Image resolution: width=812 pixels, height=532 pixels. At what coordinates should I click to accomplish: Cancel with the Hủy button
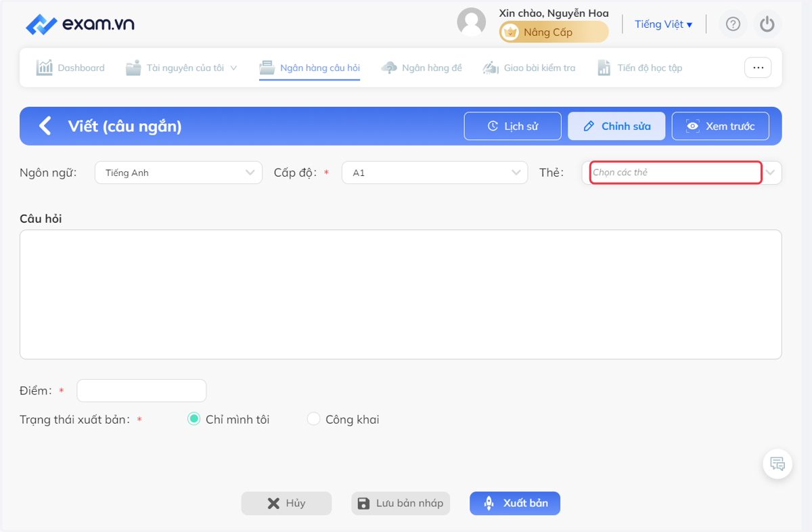coord(287,504)
